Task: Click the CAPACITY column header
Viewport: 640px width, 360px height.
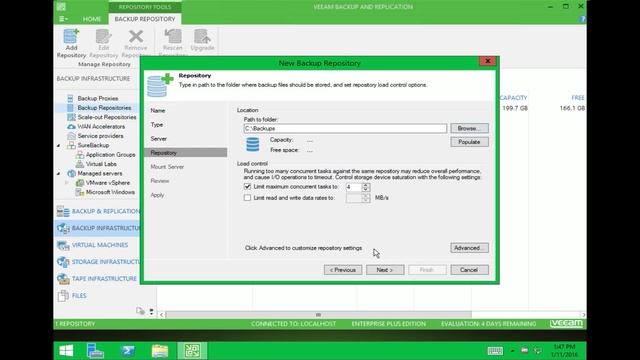Action: 513,98
